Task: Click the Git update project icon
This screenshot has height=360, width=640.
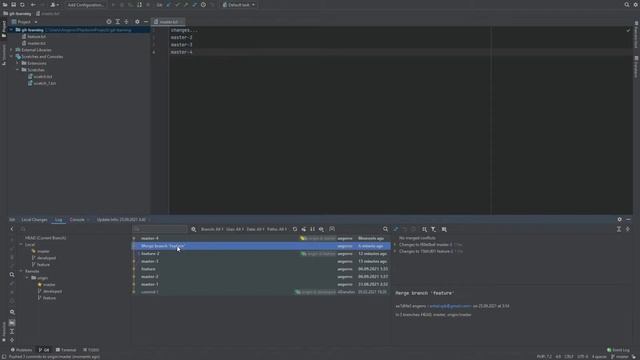Action: (169, 5)
